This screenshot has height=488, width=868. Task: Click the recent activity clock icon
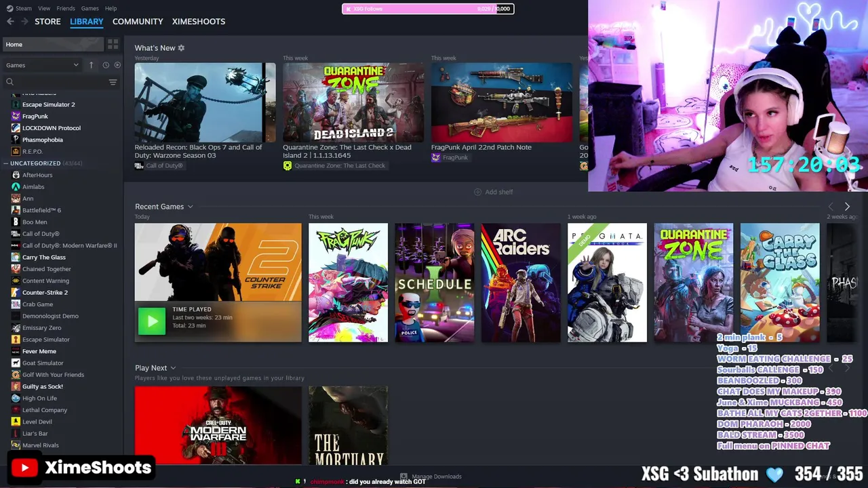pos(106,65)
